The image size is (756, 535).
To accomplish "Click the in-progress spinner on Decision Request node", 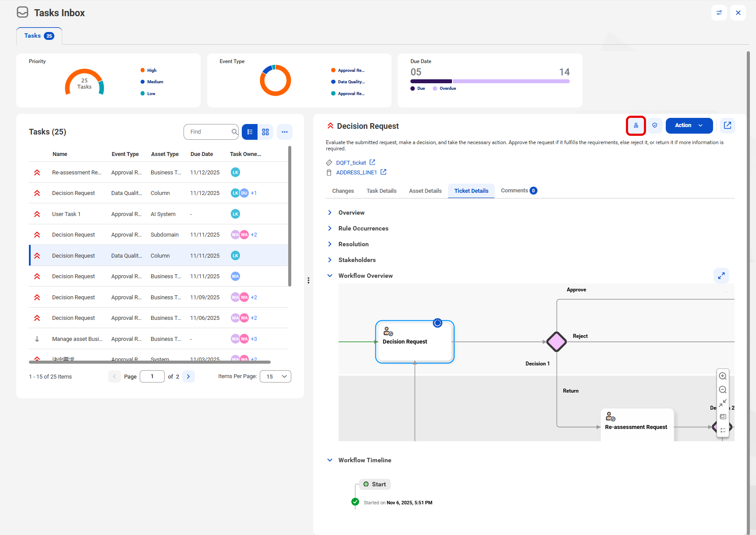I will point(438,323).
